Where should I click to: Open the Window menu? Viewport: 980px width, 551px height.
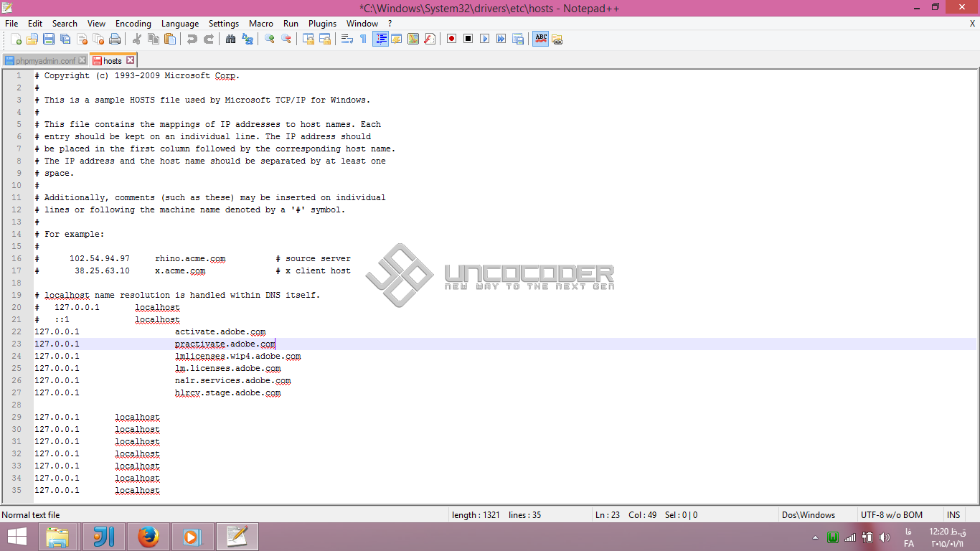tap(362, 24)
